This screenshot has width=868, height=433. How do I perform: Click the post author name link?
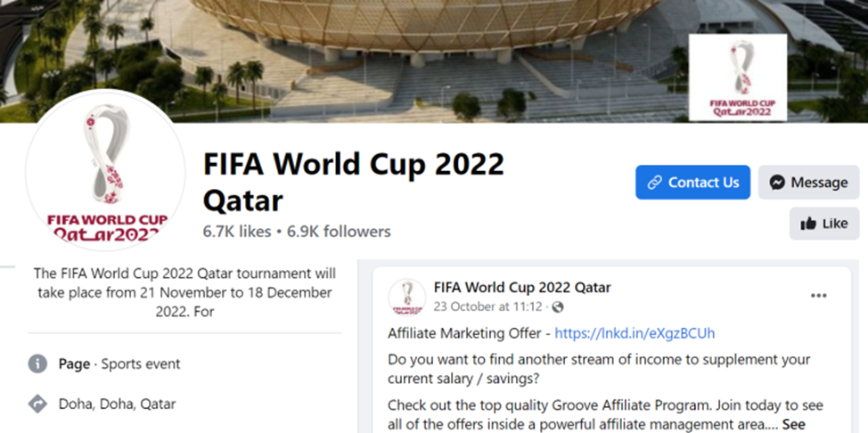click(x=522, y=288)
